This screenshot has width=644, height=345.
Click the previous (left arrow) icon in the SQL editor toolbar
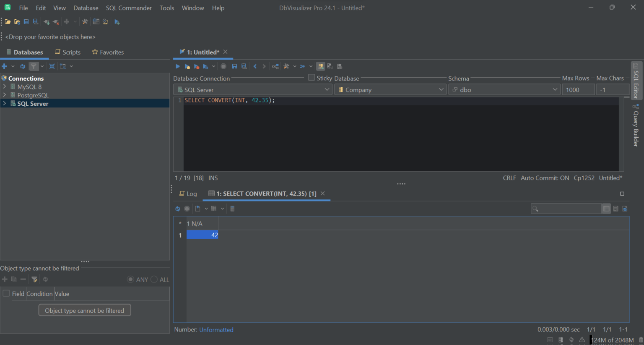tap(255, 66)
